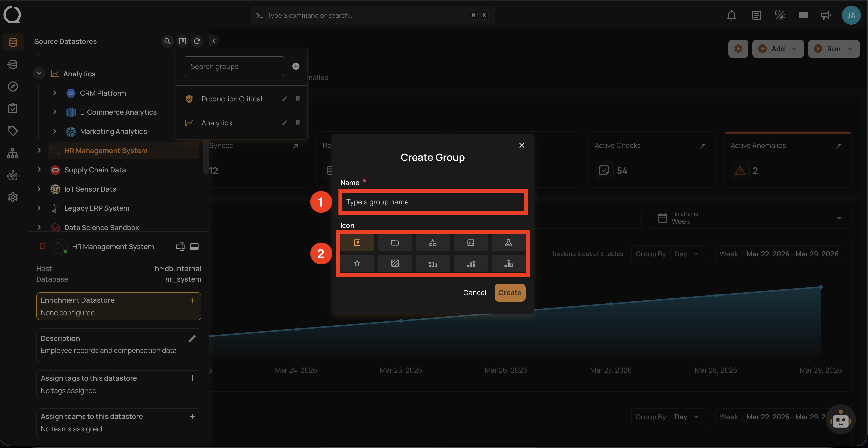Edit the Analytics group via its pencil icon
Viewport: 868px width, 448px height.
(x=285, y=122)
